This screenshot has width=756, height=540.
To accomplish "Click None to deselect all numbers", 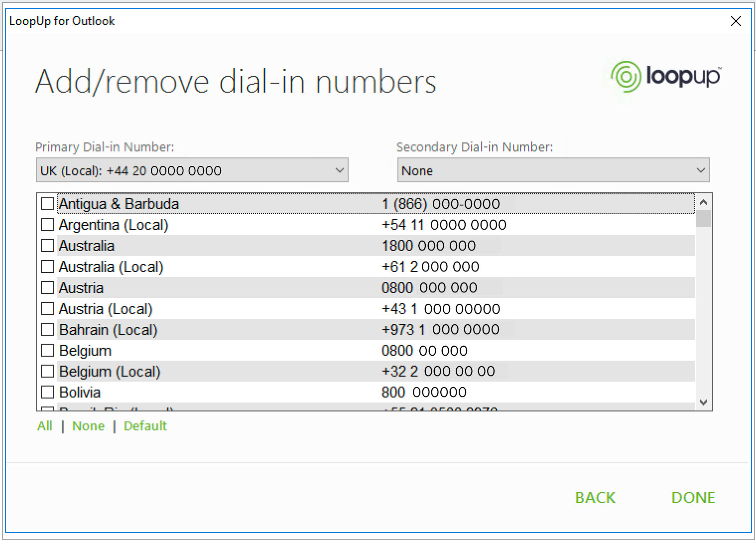I will point(88,426).
